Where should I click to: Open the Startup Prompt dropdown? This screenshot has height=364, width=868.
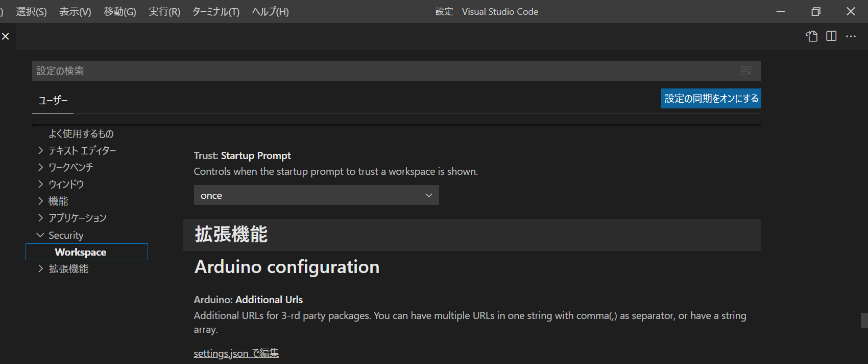click(x=316, y=195)
